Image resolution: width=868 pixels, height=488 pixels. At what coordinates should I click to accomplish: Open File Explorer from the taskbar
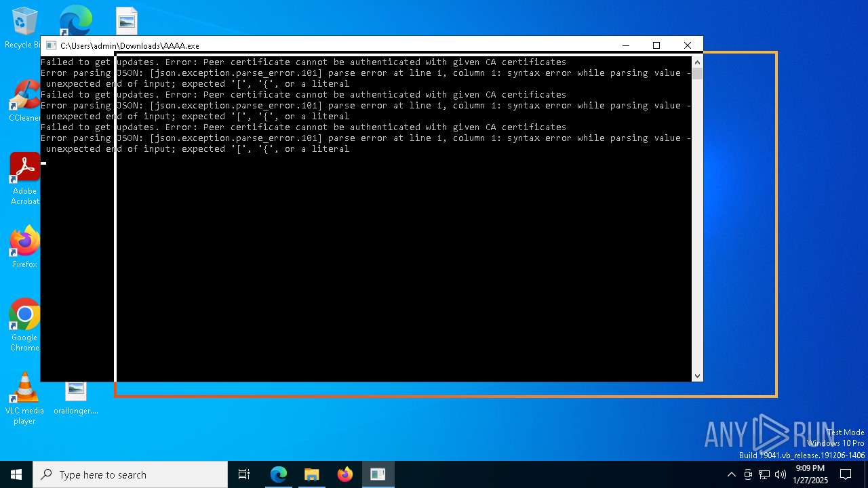311,474
